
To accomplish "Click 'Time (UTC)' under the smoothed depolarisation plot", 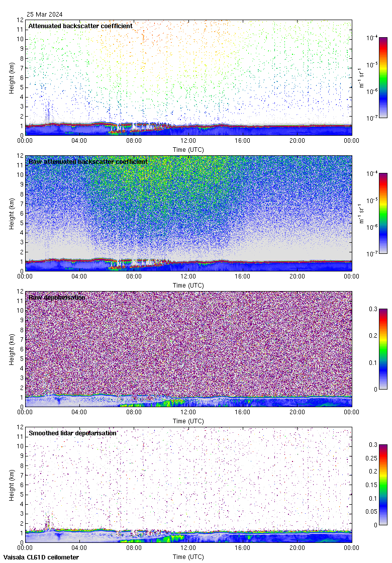I will pos(188,557).
